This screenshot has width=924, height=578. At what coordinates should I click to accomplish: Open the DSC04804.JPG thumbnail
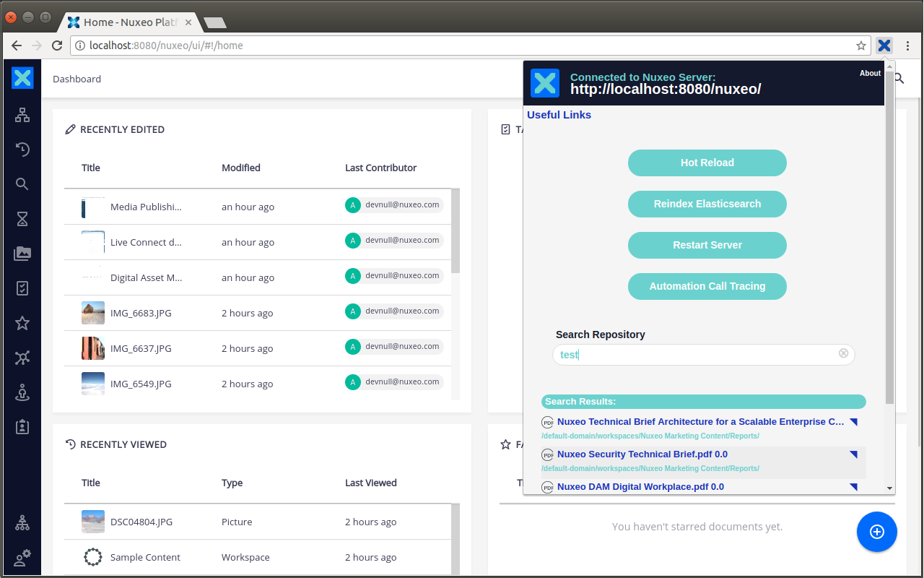[93, 522]
